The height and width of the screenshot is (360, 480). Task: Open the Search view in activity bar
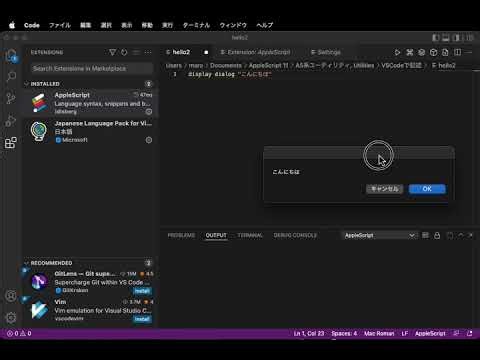pos(11,77)
